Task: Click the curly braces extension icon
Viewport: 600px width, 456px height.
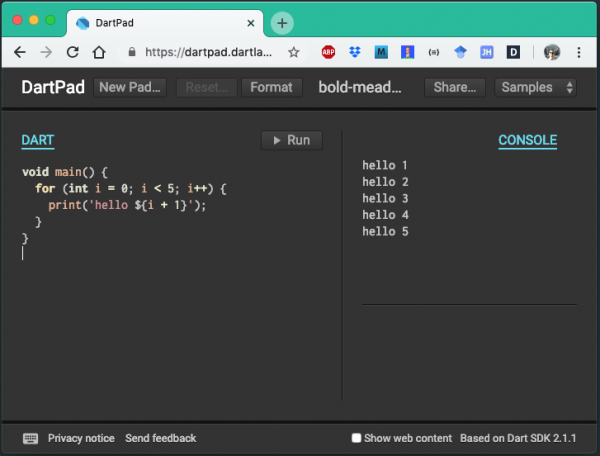Action: (434, 52)
